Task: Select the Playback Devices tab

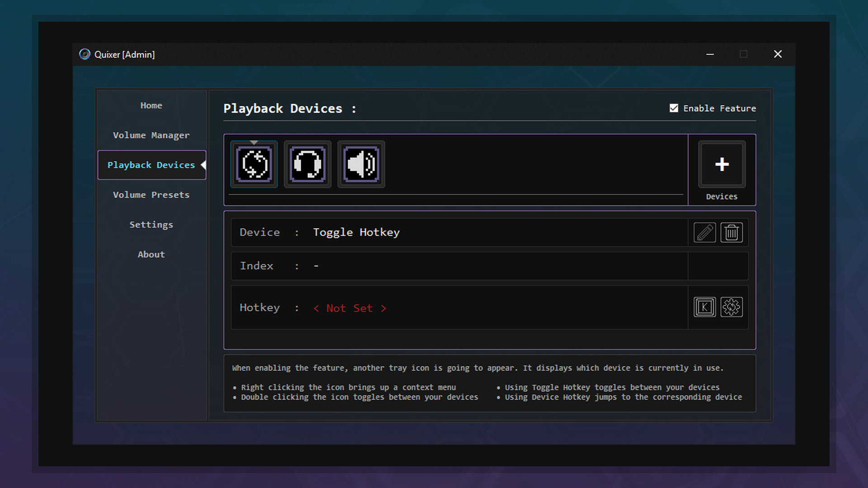Action: [x=151, y=165]
